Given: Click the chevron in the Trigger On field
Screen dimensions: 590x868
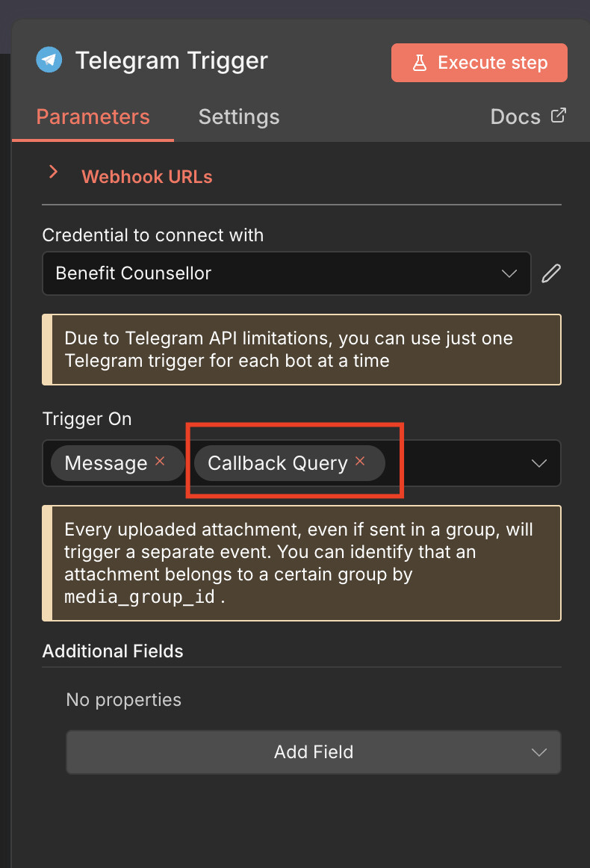Looking at the screenshot, I should [x=538, y=463].
